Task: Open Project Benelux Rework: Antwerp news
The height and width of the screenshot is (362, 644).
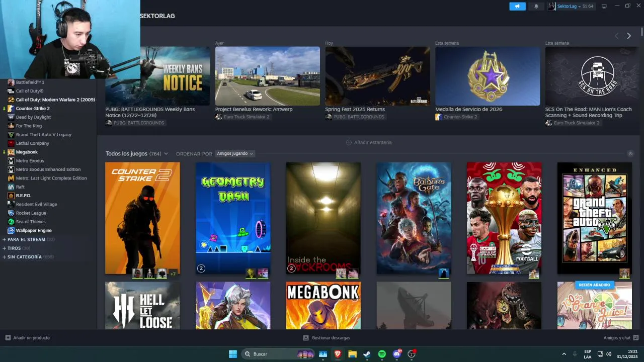Action: (268, 76)
